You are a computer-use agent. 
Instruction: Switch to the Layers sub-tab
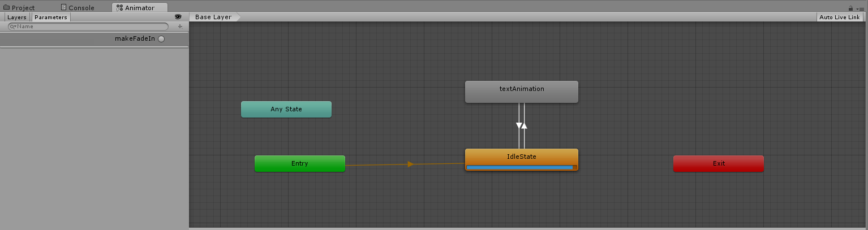[x=16, y=18]
